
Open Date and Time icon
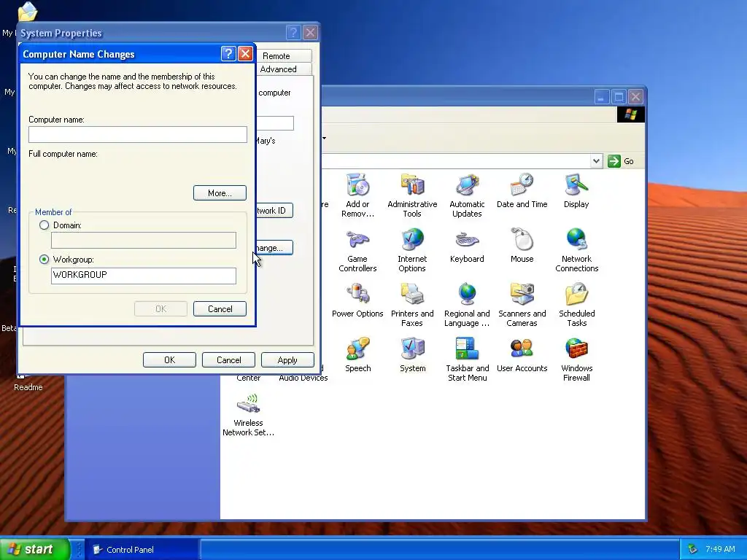[x=522, y=190]
